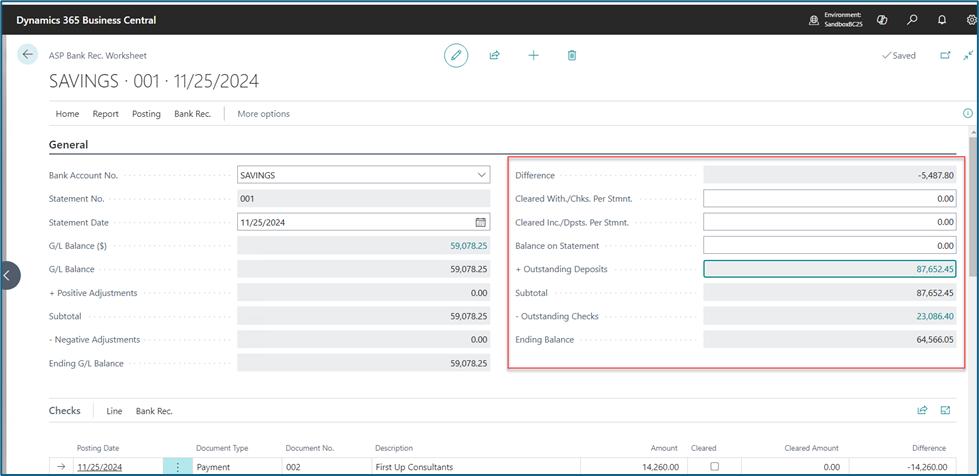Viewport: 979px width, 476px height.
Task: Open the settings gear
Action: 972,19
